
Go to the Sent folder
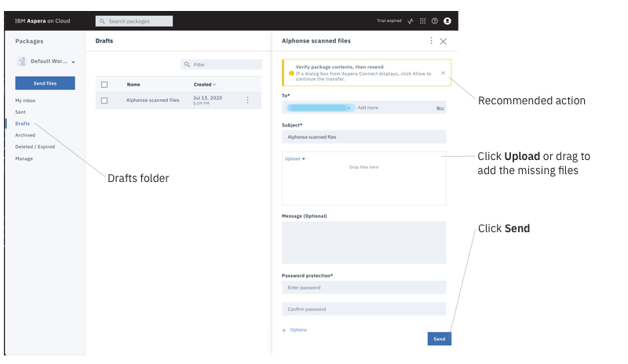(x=20, y=112)
